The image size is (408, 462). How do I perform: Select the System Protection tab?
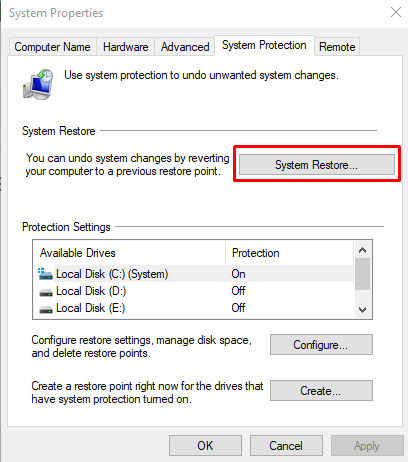(264, 45)
